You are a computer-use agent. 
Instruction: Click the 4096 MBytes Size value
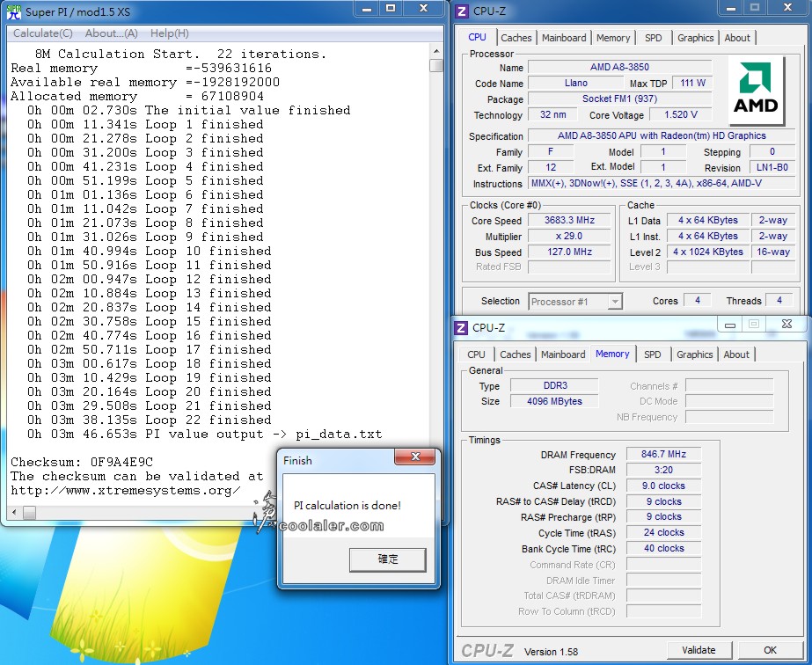(x=554, y=401)
